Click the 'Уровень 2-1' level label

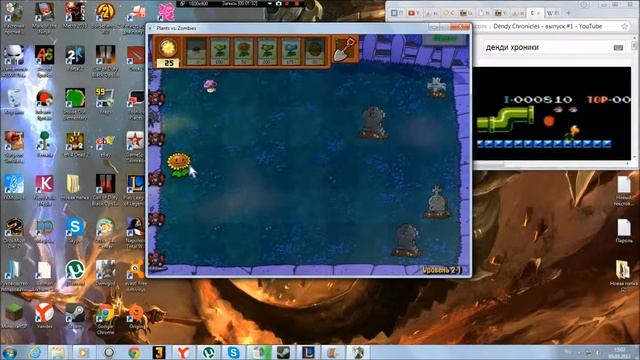[441, 270]
